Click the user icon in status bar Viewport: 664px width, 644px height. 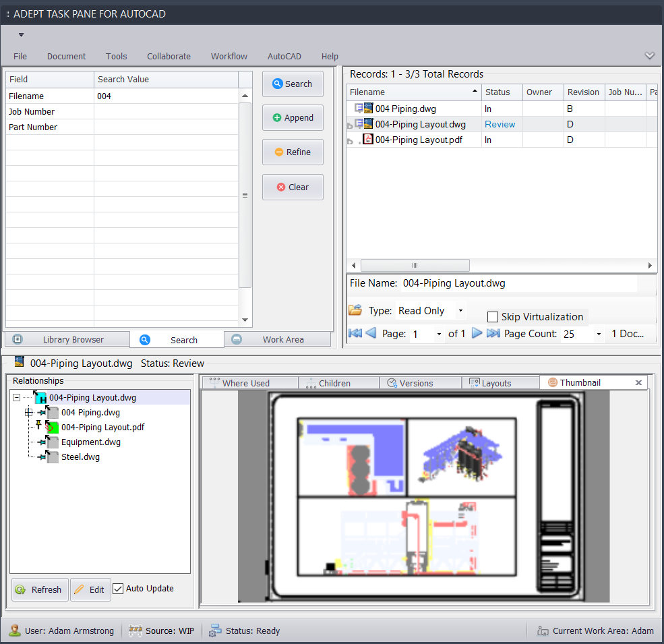coord(14,631)
